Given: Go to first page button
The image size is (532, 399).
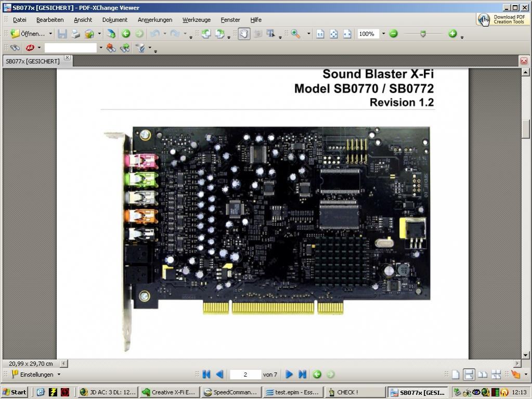Looking at the screenshot, I should click(206, 374).
